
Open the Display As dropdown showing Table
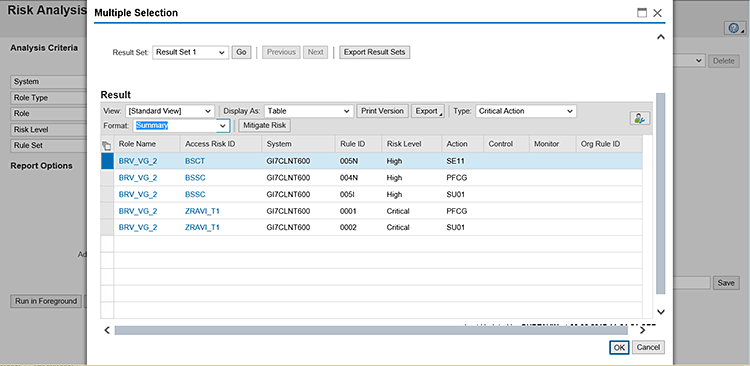[309, 111]
